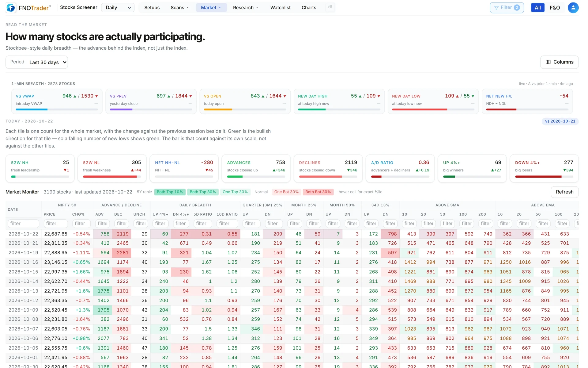The height and width of the screenshot is (368, 588).
Task: Click the vs 2026-10-21 comparison badge
Action: (560, 121)
